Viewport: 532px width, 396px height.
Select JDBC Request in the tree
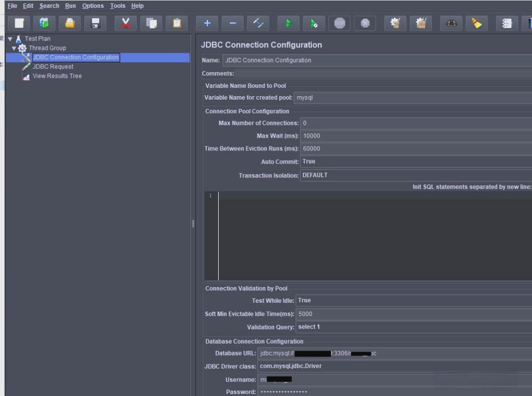tap(52, 67)
